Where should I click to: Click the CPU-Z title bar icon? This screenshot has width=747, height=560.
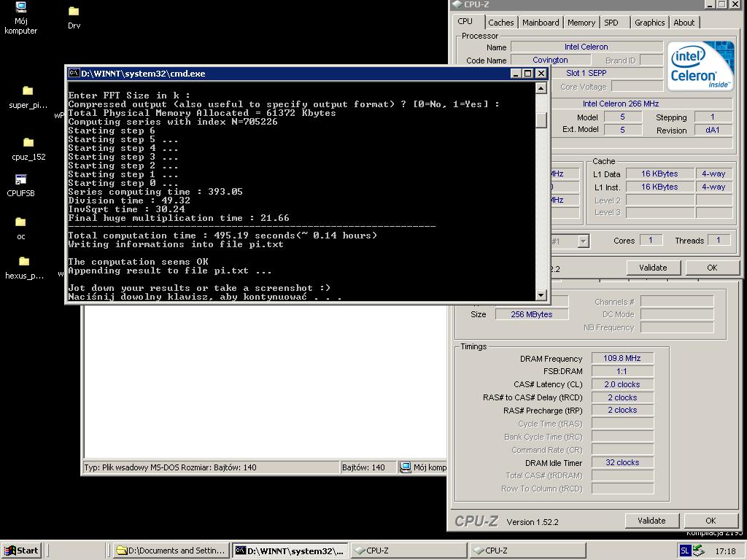coord(457,4)
